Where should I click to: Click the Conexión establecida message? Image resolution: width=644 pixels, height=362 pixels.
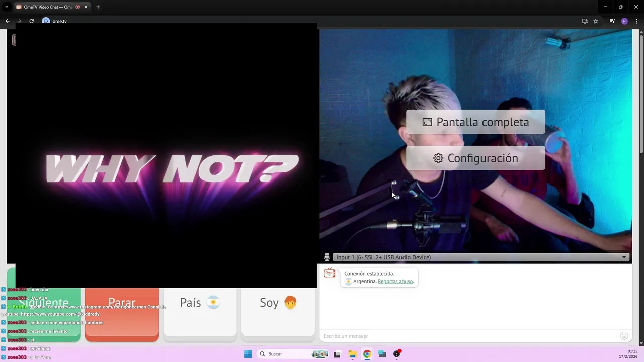coord(369,274)
